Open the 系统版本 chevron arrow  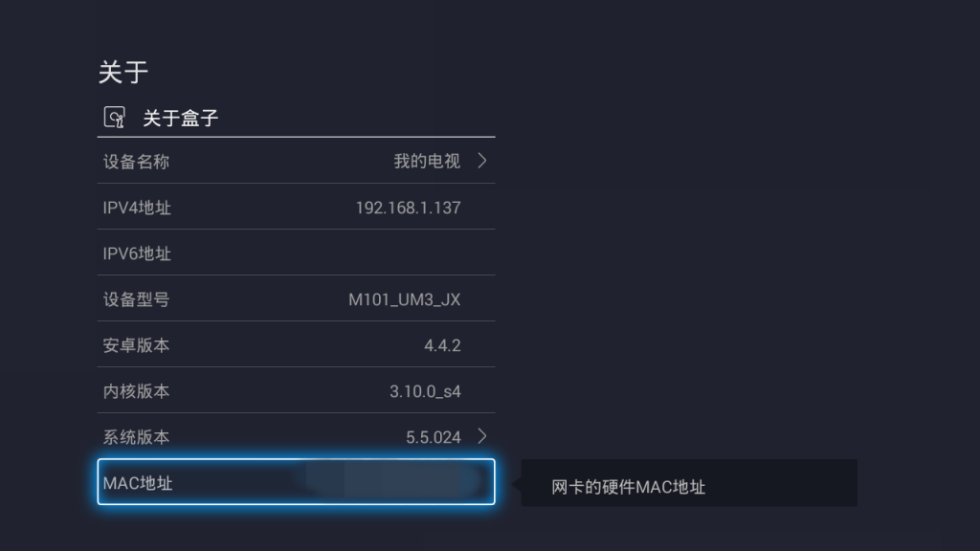(x=482, y=436)
